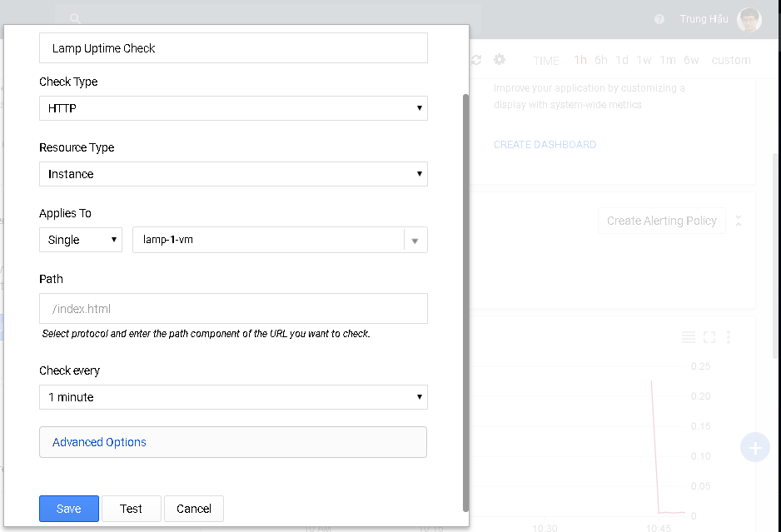Test the uptime check configuration
The width and height of the screenshot is (781, 532).
(131, 508)
